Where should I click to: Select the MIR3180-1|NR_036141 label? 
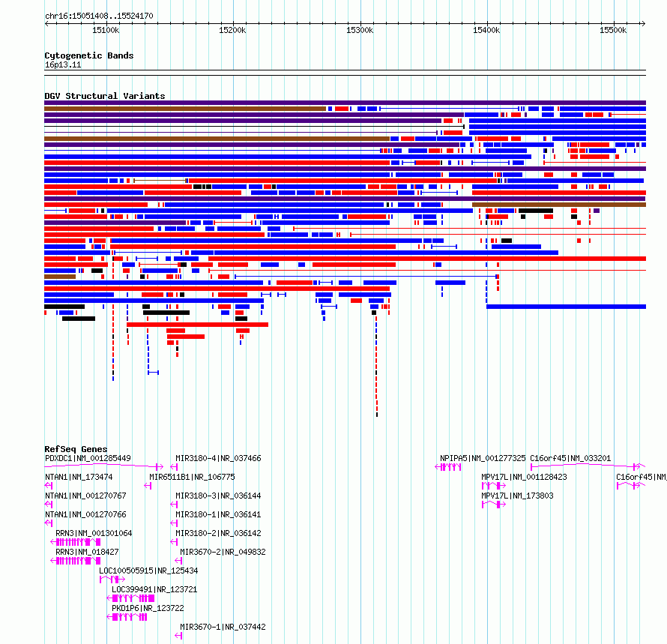tap(218, 514)
